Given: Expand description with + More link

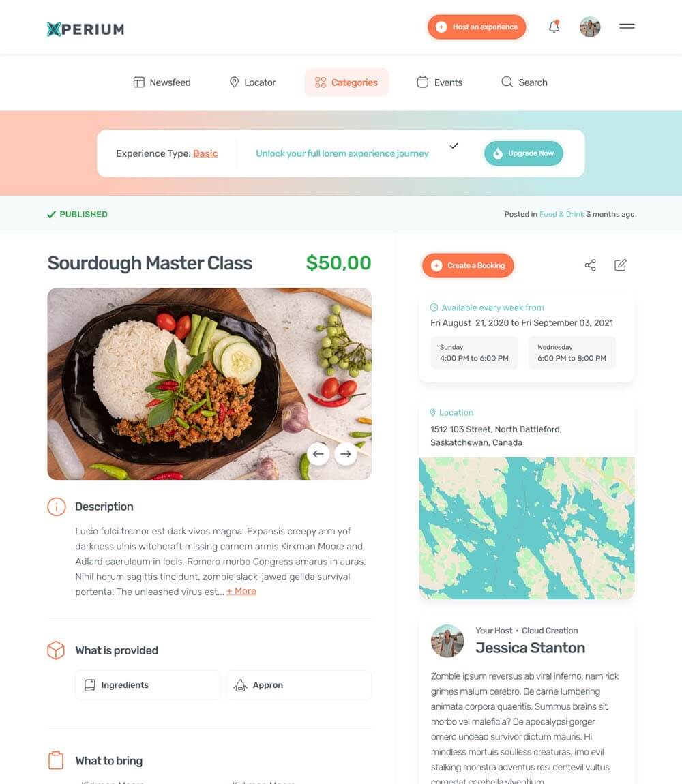Looking at the screenshot, I should (x=241, y=592).
